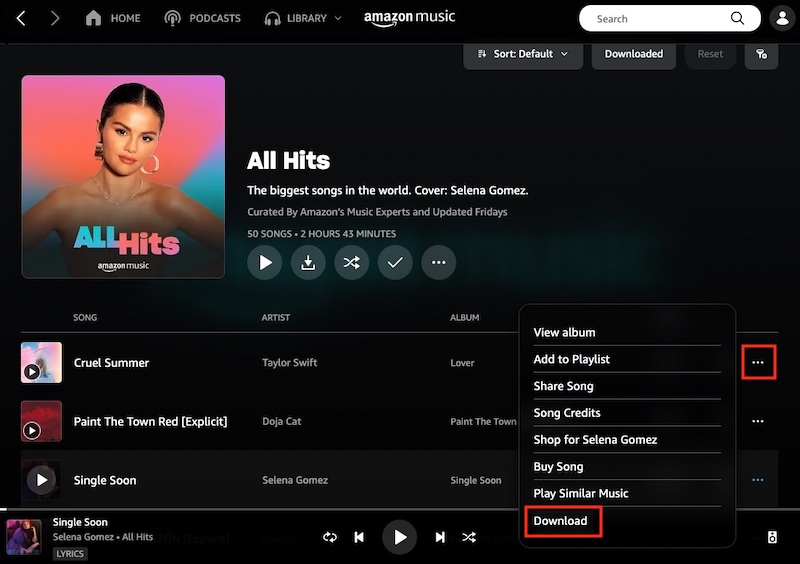Toggle repeat in the player bar
Image resolution: width=800 pixels, height=564 pixels.
(x=330, y=538)
